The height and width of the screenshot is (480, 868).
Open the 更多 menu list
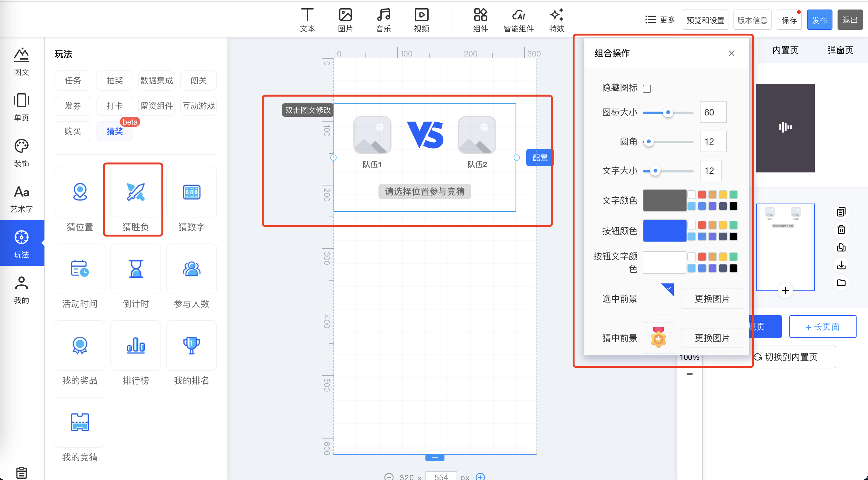pos(660,20)
